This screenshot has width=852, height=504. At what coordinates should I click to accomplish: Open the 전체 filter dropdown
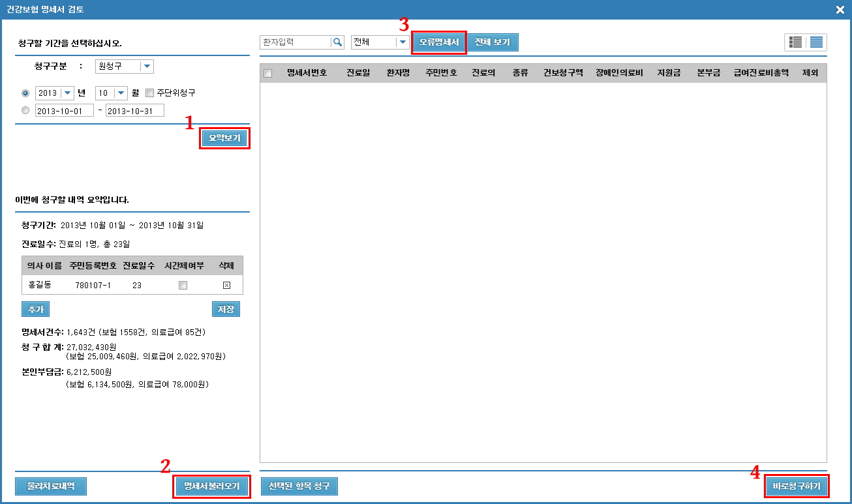pos(403,42)
